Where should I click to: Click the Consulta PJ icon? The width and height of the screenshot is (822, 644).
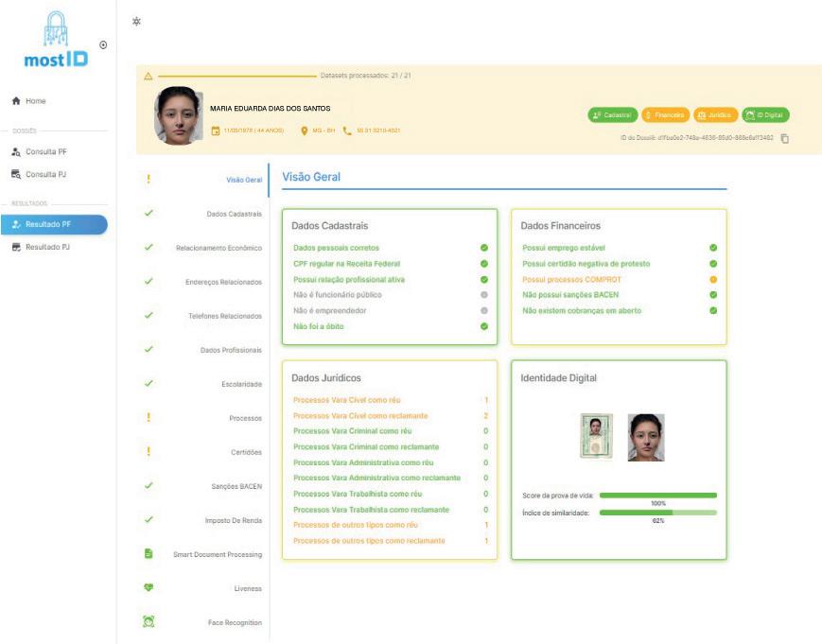16,175
